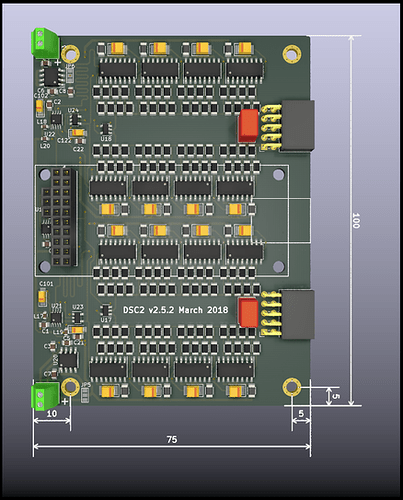Click the "JP5" jumper label

click(x=86, y=385)
